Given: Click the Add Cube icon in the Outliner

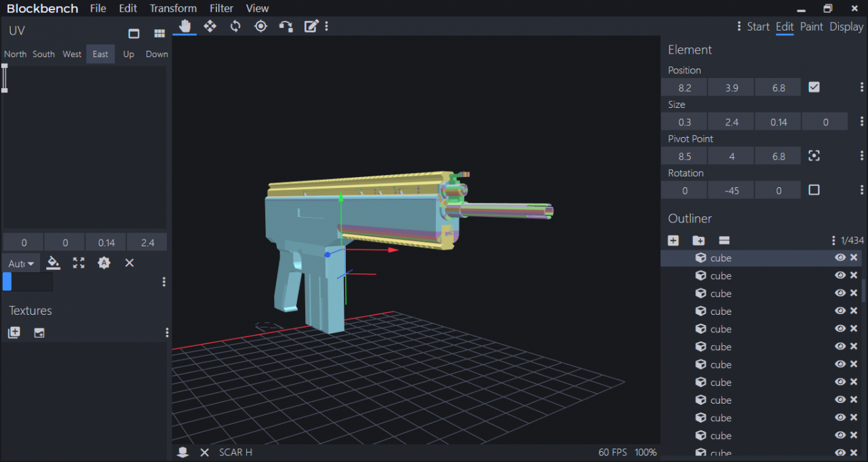Looking at the screenshot, I should point(673,240).
